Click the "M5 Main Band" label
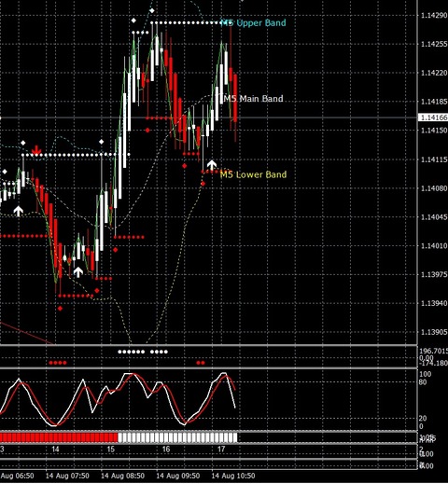This screenshot has width=448, height=484. click(253, 99)
